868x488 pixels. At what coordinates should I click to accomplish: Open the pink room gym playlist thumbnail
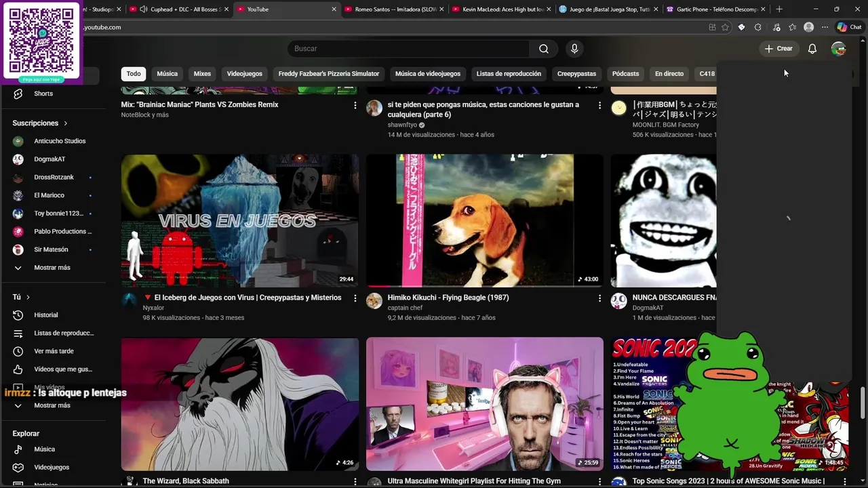485,404
